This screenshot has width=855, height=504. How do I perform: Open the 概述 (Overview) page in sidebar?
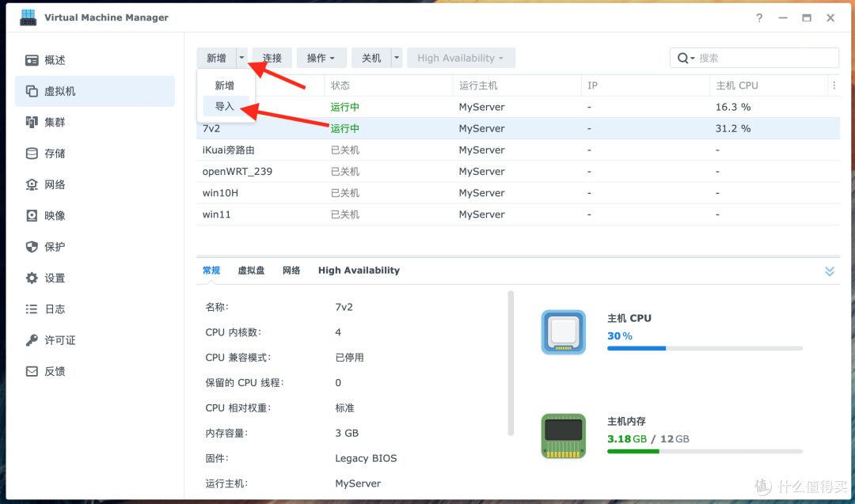pos(55,59)
